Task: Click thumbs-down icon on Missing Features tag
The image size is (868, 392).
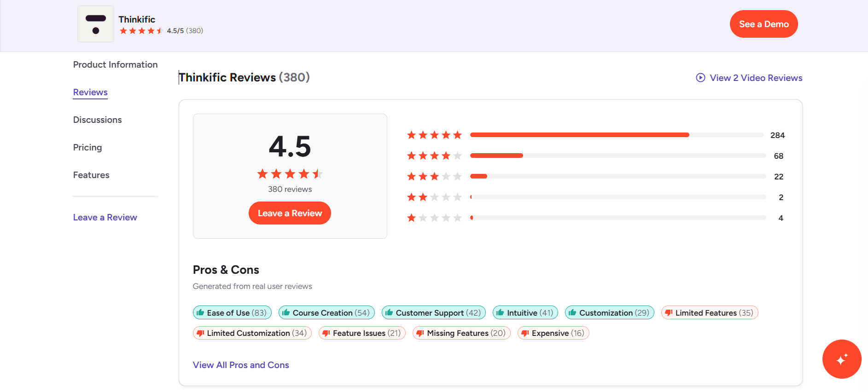Action: pos(420,333)
